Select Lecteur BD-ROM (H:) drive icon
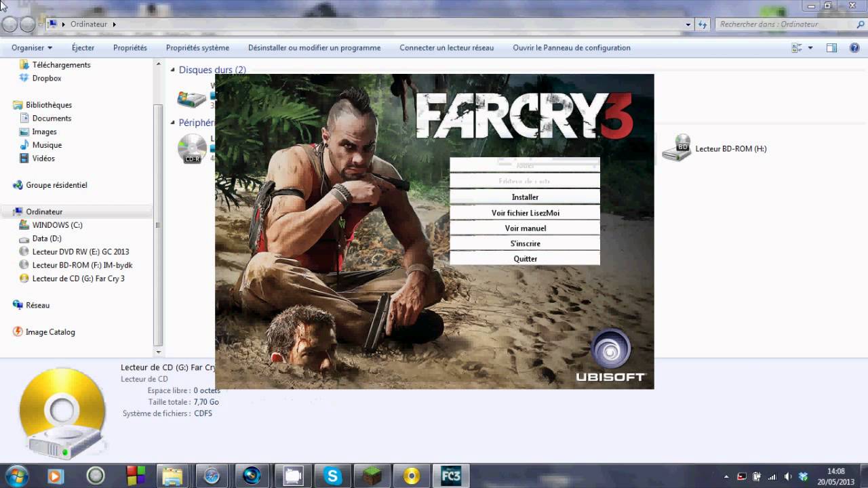868x488 pixels. pos(676,148)
